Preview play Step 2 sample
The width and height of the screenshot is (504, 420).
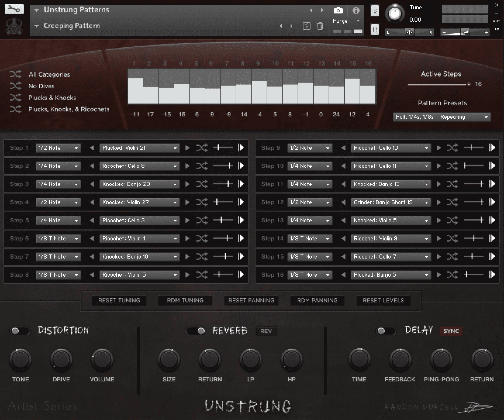coord(241,166)
